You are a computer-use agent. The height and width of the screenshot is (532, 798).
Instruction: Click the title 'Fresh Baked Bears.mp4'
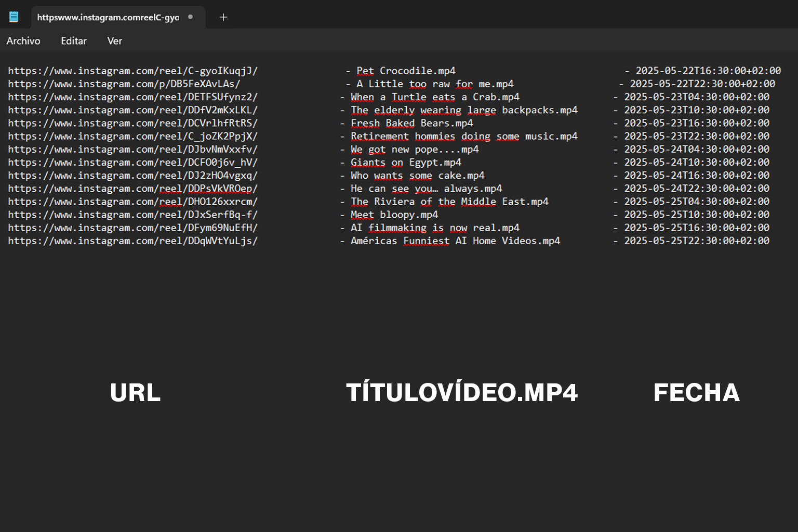(412, 123)
